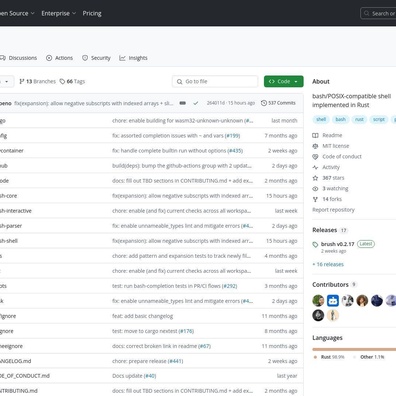Image resolution: width=396 pixels, height=396 pixels.
Task: Open the Releases section heading
Action: 324,230
